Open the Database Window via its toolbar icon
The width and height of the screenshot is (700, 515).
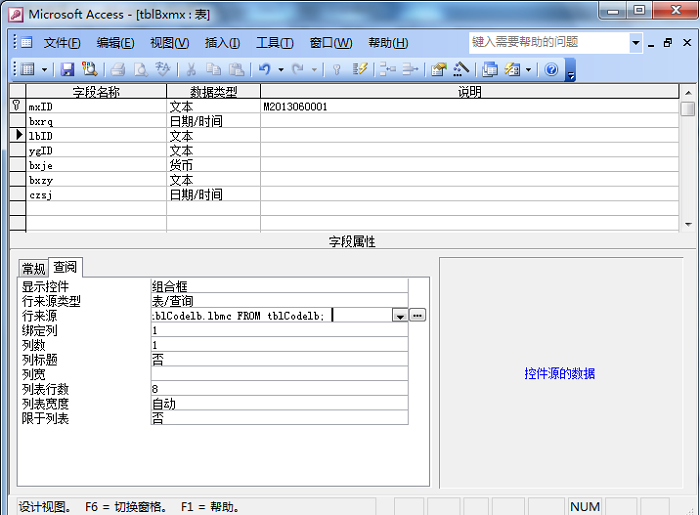pos(490,70)
